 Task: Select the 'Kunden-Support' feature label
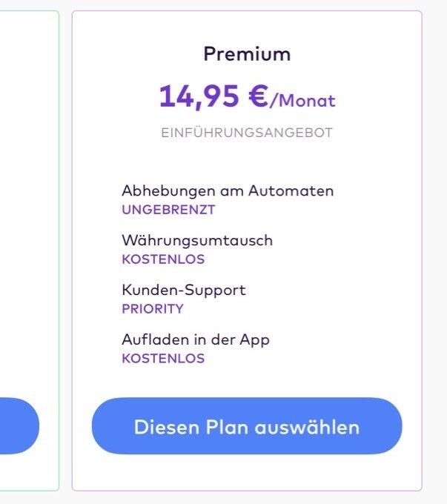pyautogui.click(x=183, y=290)
